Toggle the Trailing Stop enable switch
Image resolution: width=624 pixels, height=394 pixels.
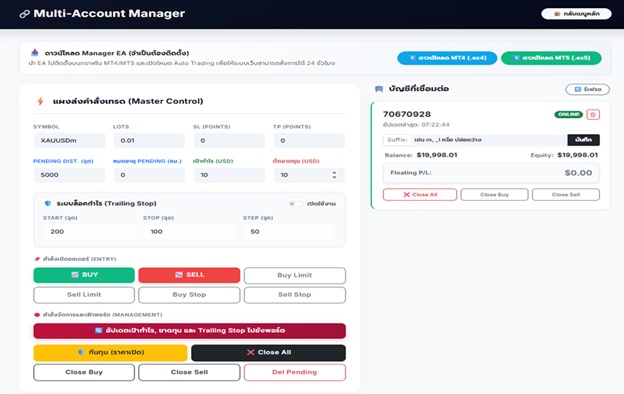click(295, 204)
